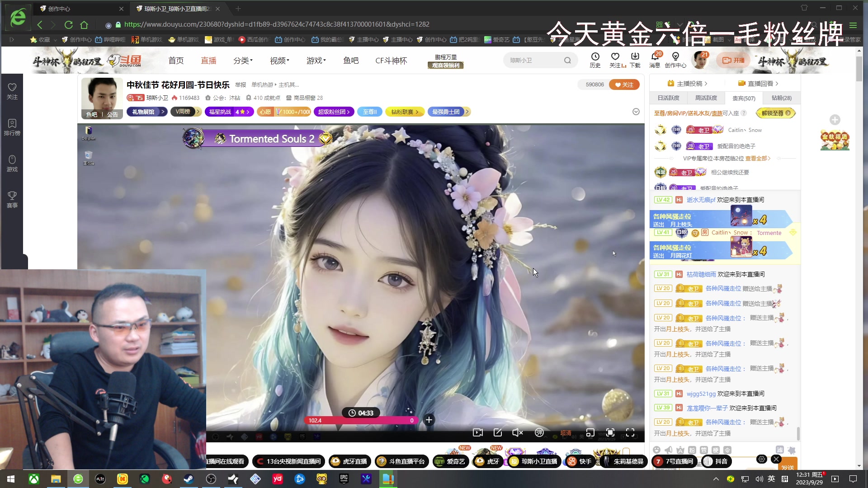Open the mini picture-in-picture player

click(590, 432)
